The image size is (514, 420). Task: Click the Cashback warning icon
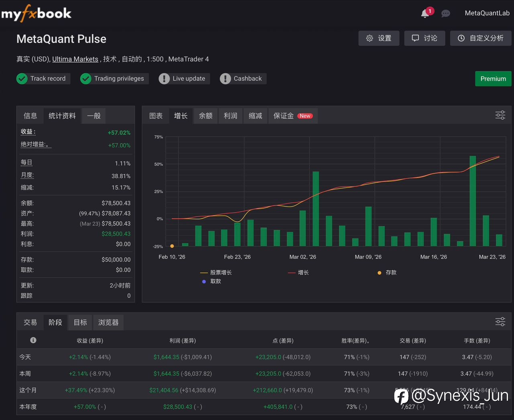tap(225, 79)
